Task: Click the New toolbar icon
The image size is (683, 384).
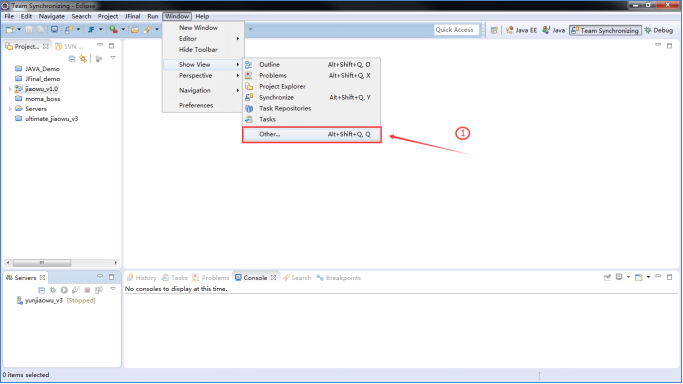Action: pyautogui.click(x=10, y=30)
